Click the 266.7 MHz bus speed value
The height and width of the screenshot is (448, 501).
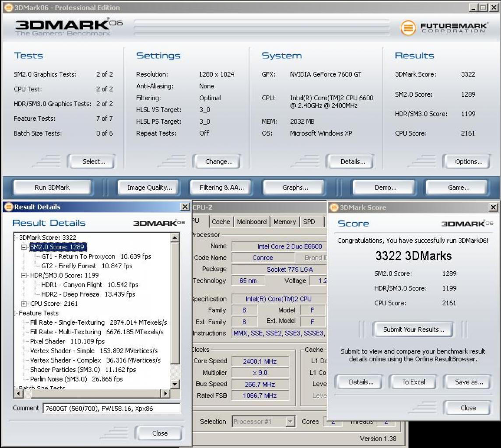coord(260,384)
